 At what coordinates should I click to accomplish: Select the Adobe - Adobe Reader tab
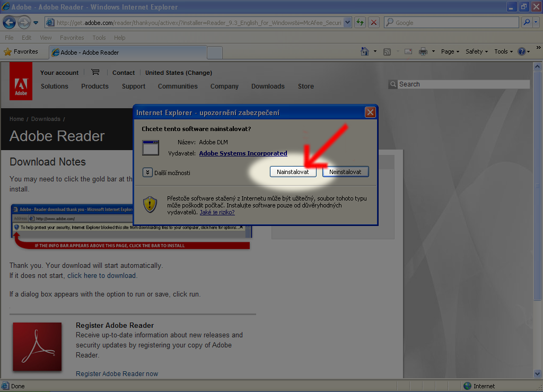(x=128, y=53)
